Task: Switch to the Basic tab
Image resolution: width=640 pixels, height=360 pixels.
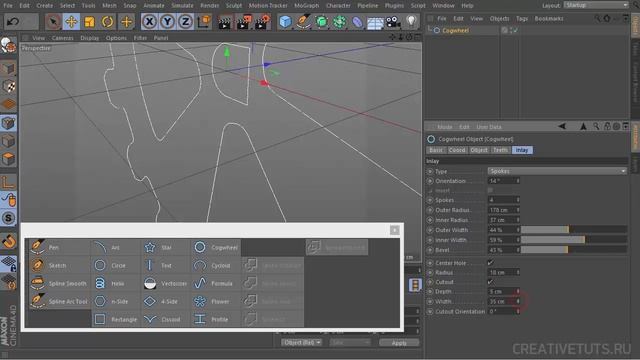Action: 436,150
